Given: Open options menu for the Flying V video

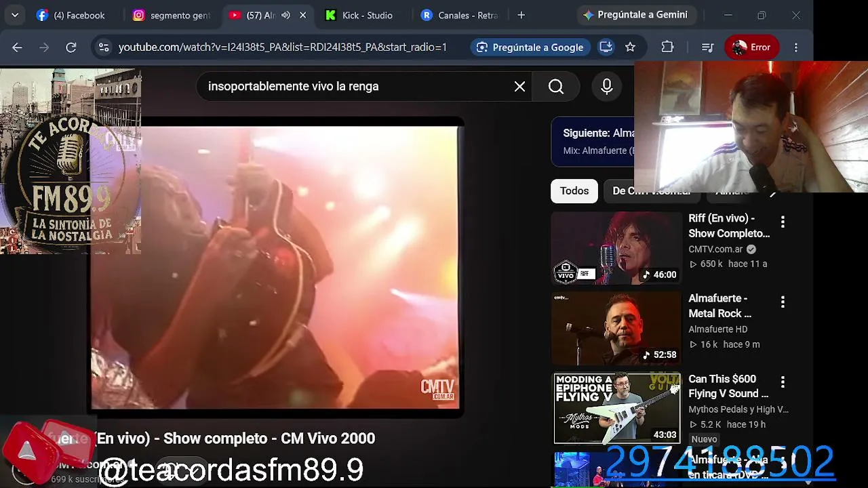Looking at the screenshot, I should pyautogui.click(x=783, y=382).
